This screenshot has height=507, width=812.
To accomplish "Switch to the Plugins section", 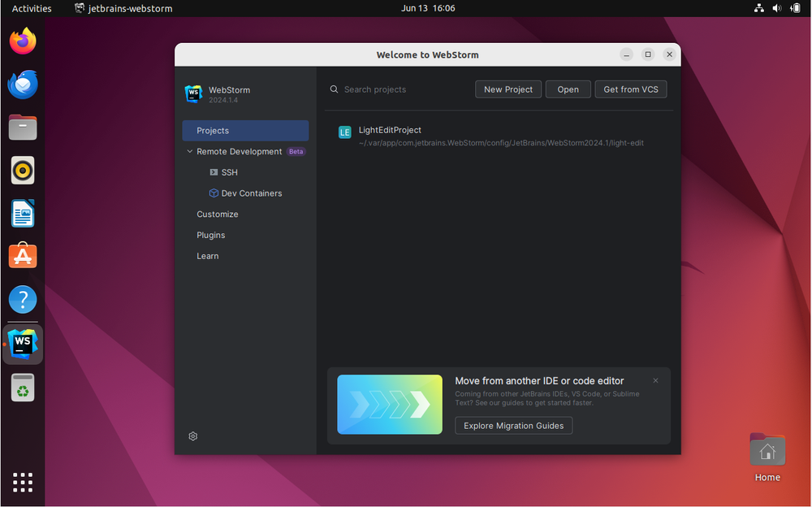I will click(x=211, y=236).
